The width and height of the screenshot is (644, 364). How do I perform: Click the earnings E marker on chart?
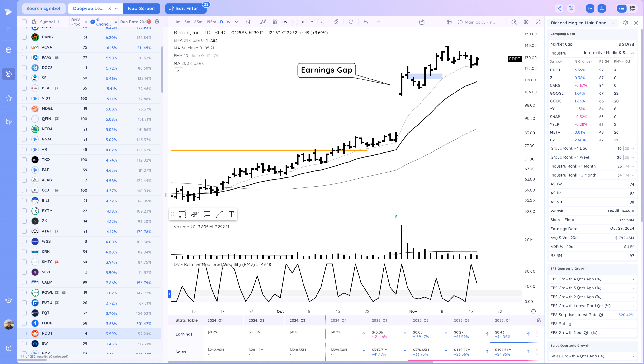click(396, 217)
